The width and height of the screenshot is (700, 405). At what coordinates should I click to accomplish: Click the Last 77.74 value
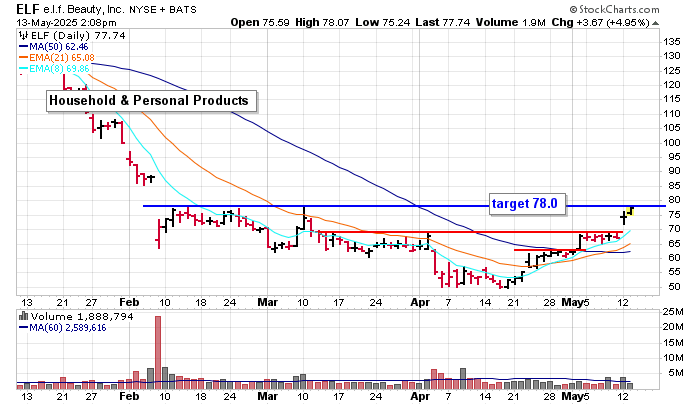442,22
